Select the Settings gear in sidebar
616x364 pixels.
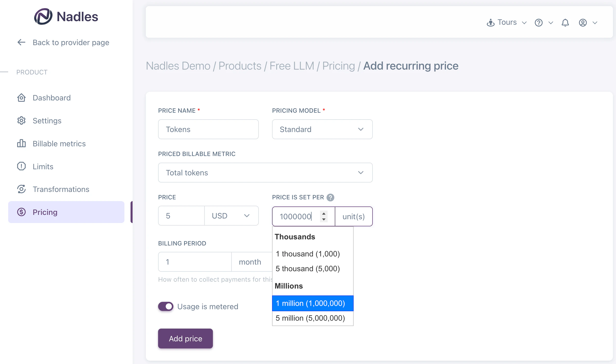21,121
